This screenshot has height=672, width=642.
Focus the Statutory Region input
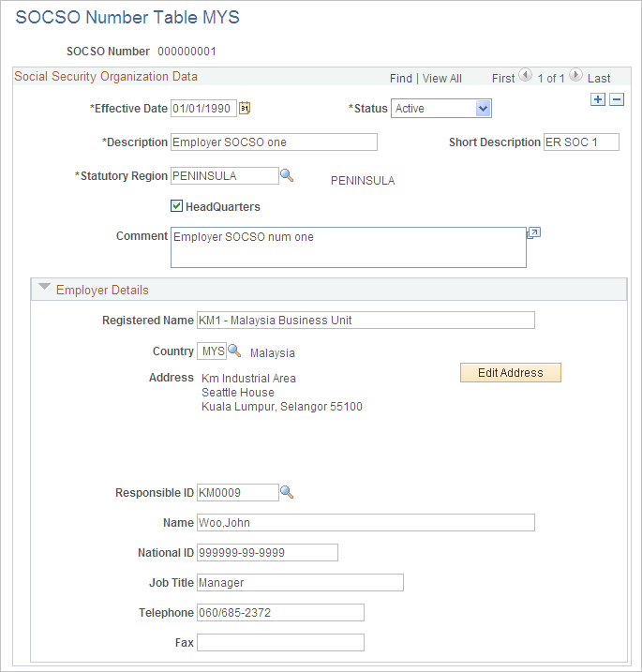pyautogui.click(x=225, y=175)
